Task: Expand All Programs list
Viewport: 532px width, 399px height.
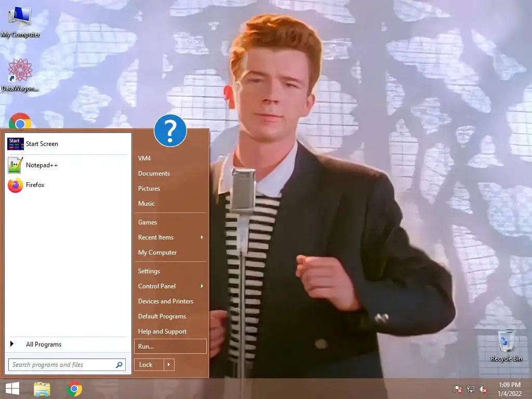Action: pyautogui.click(x=68, y=344)
